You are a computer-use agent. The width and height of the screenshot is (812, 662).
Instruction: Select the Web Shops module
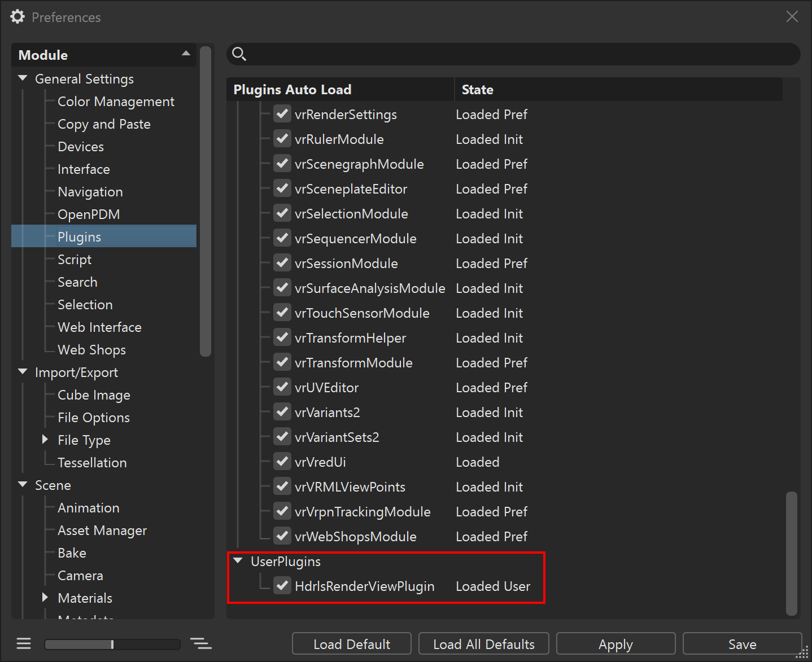point(91,349)
